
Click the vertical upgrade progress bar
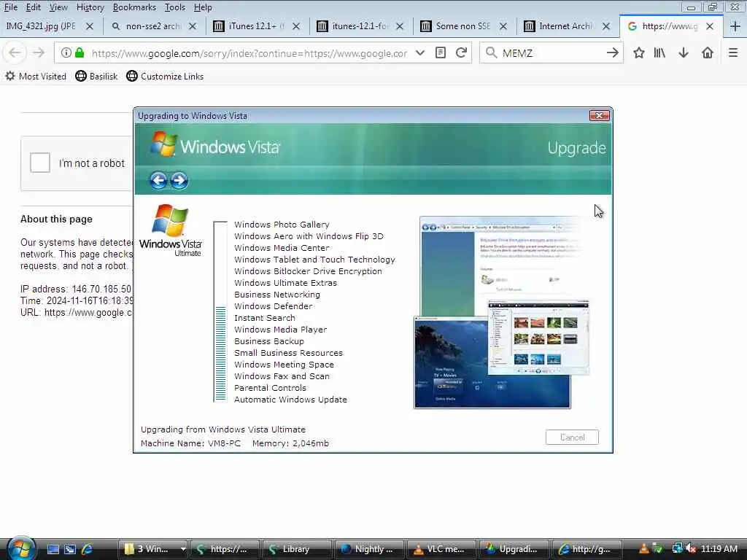pyautogui.click(x=220, y=312)
